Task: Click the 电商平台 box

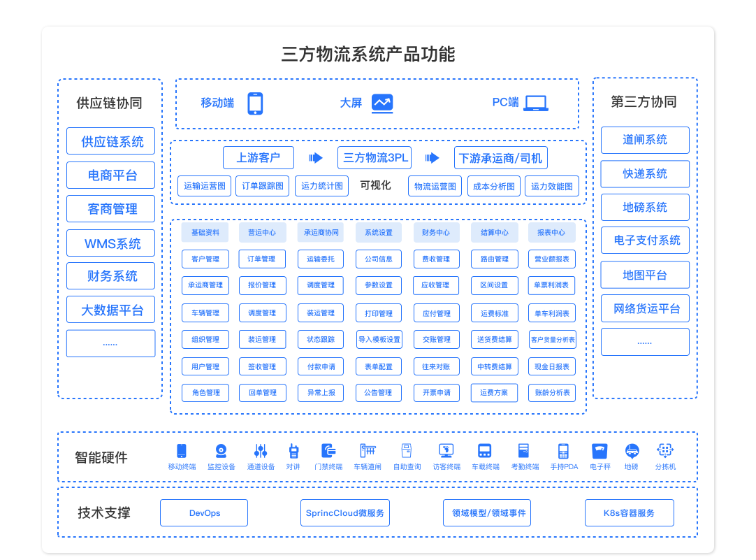Action: [110, 175]
